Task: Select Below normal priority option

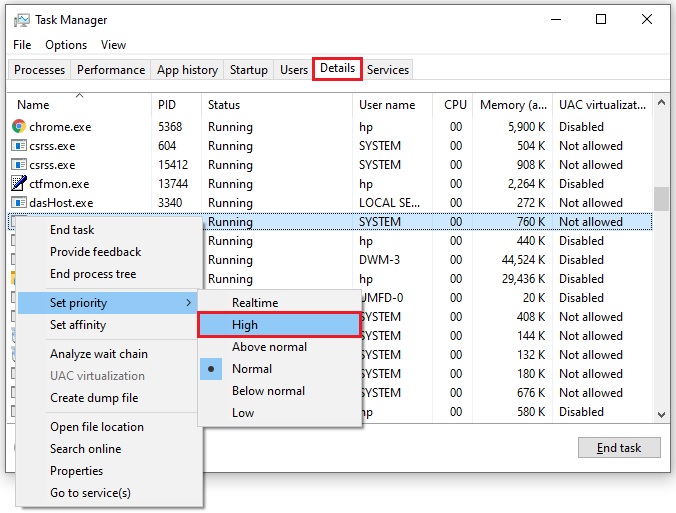Action: (269, 391)
